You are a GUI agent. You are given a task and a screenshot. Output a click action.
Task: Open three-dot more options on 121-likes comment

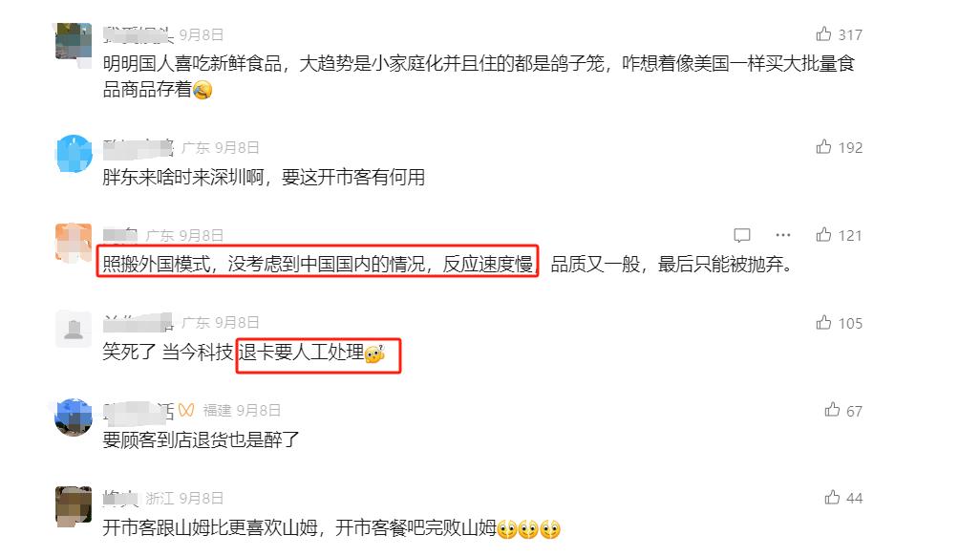[783, 235]
